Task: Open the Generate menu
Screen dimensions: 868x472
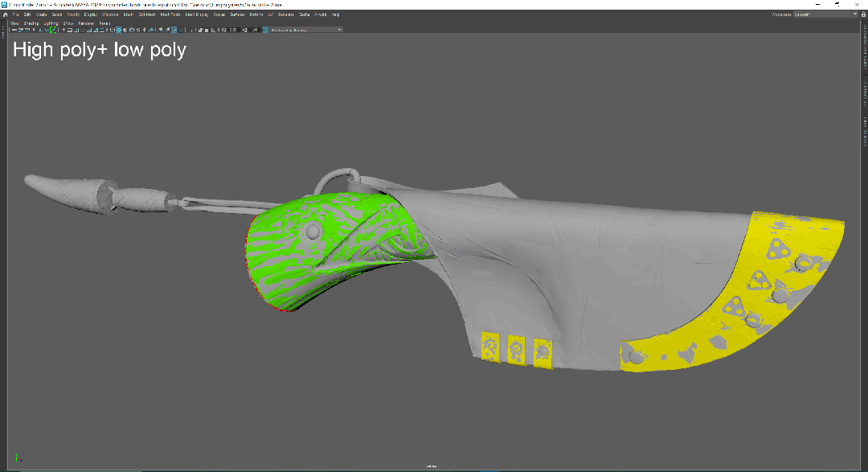Action: pyautogui.click(x=285, y=14)
